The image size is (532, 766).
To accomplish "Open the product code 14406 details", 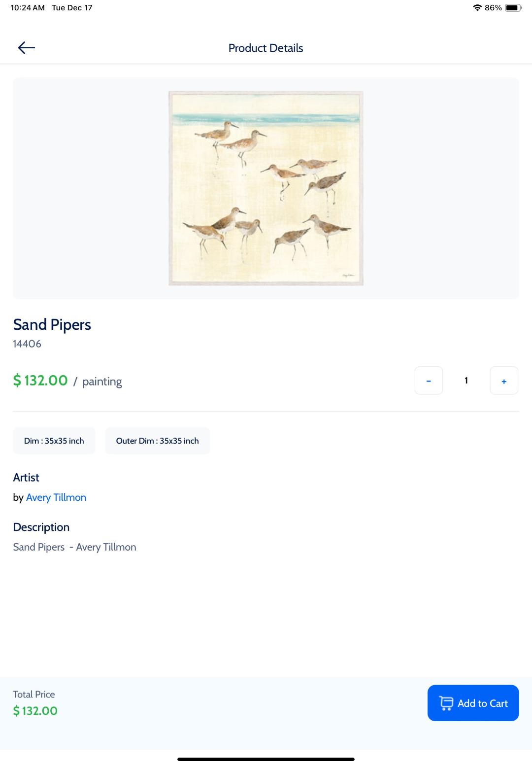I will click(27, 344).
